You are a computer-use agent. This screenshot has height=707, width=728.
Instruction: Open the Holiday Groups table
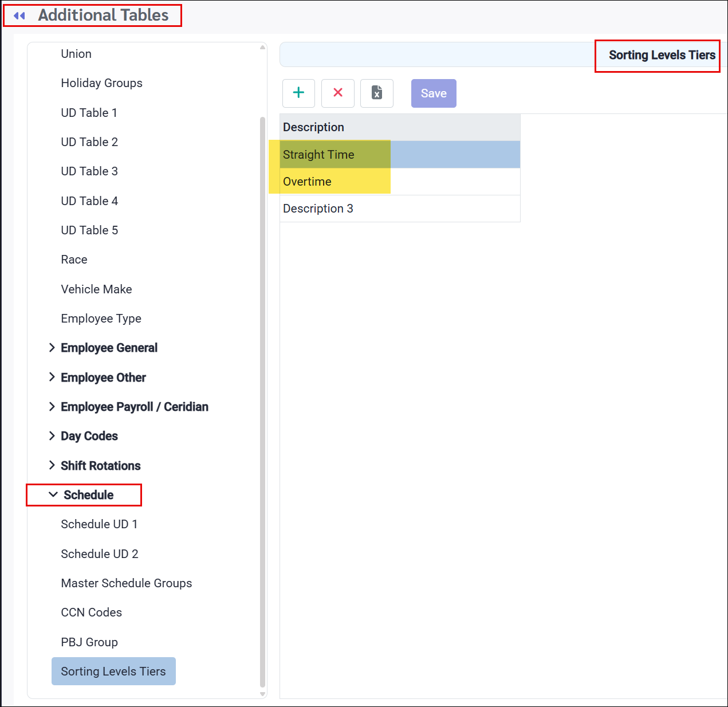(101, 83)
